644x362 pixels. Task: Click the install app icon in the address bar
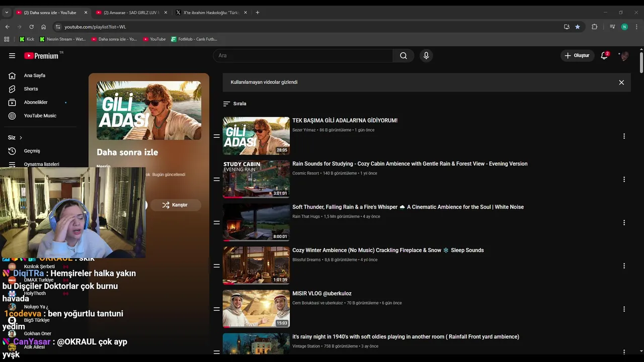(x=567, y=27)
